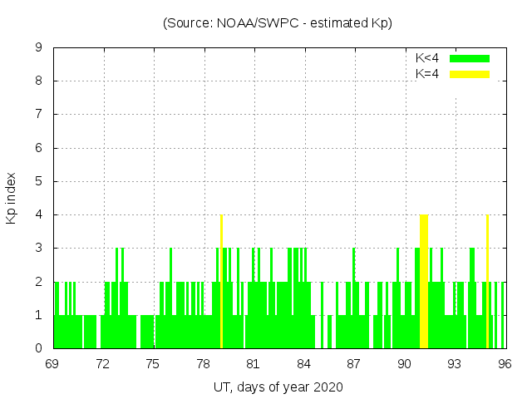Click the yellow K=4 legend swatch
The width and height of the screenshot is (532, 399).
click(470, 74)
